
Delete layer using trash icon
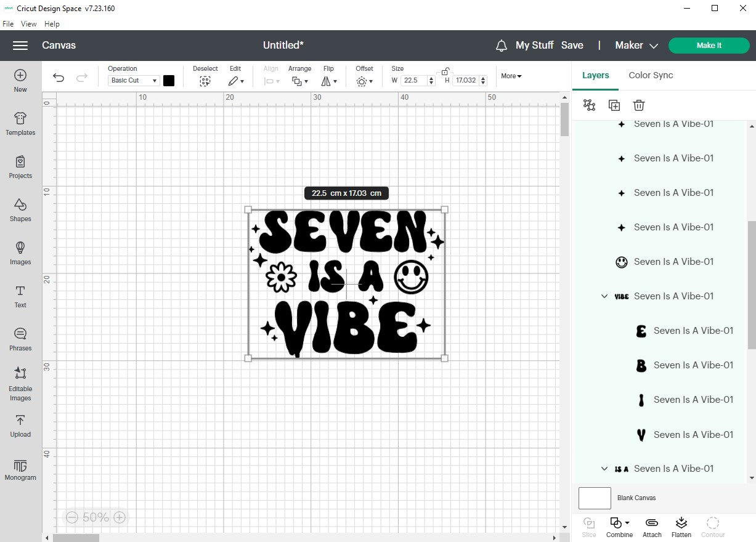coord(639,105)
